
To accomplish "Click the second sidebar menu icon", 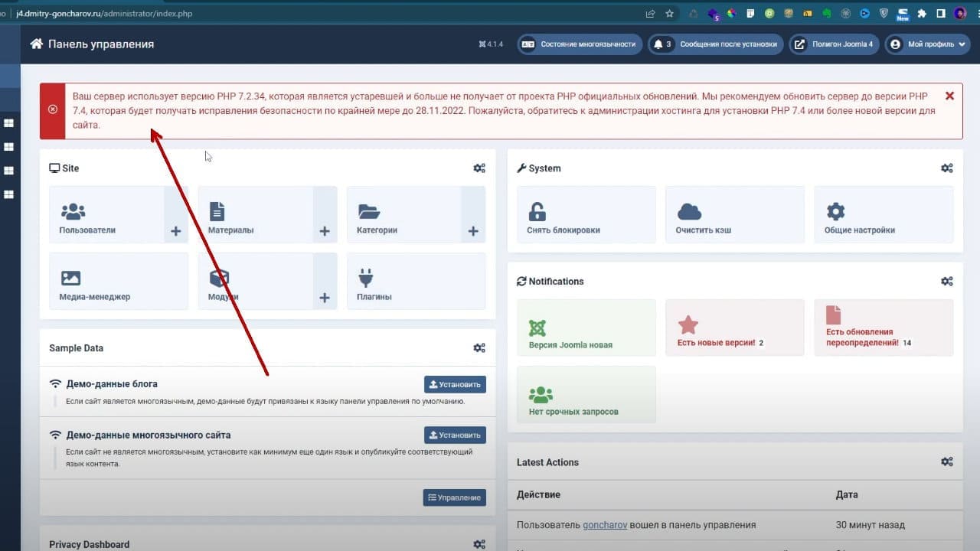I will (9, 147).
